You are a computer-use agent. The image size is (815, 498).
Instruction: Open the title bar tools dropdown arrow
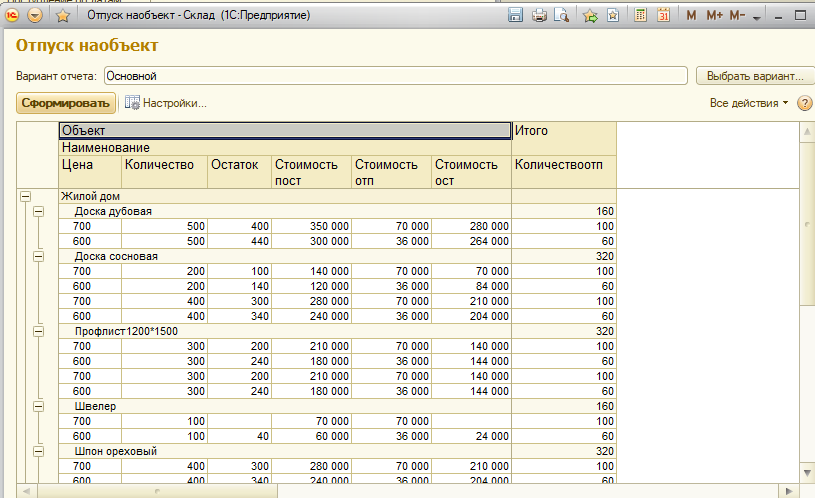(757, 18)
